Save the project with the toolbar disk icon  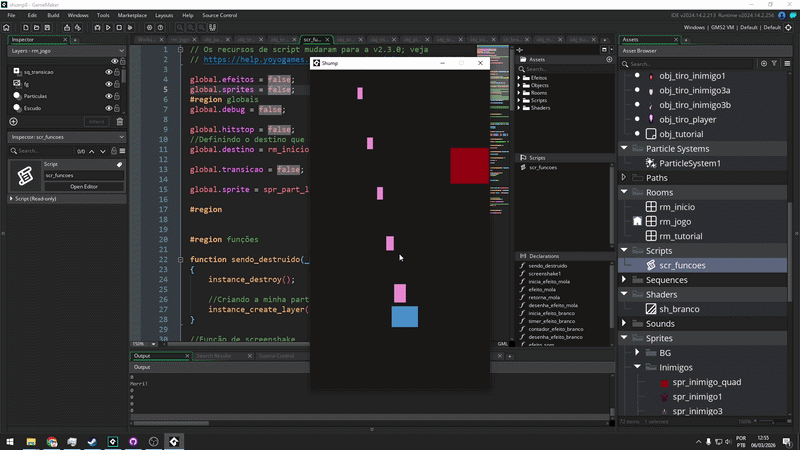point(47,28)
